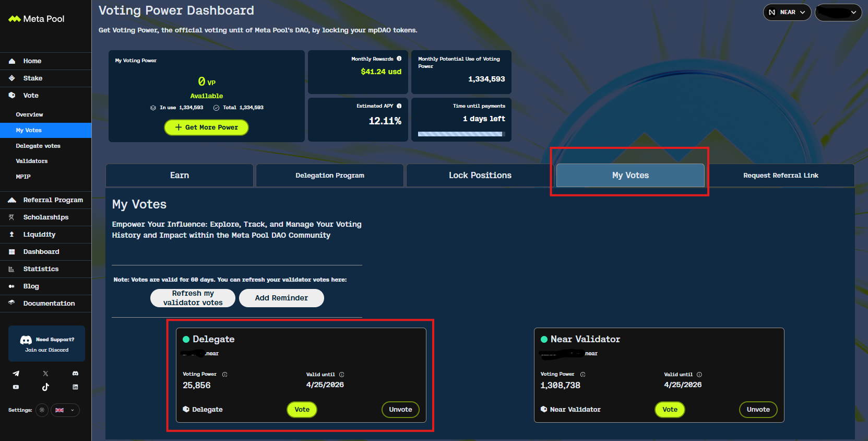Click Get More Power button
The image size is (868, 441).
click(x=206, y=127)
